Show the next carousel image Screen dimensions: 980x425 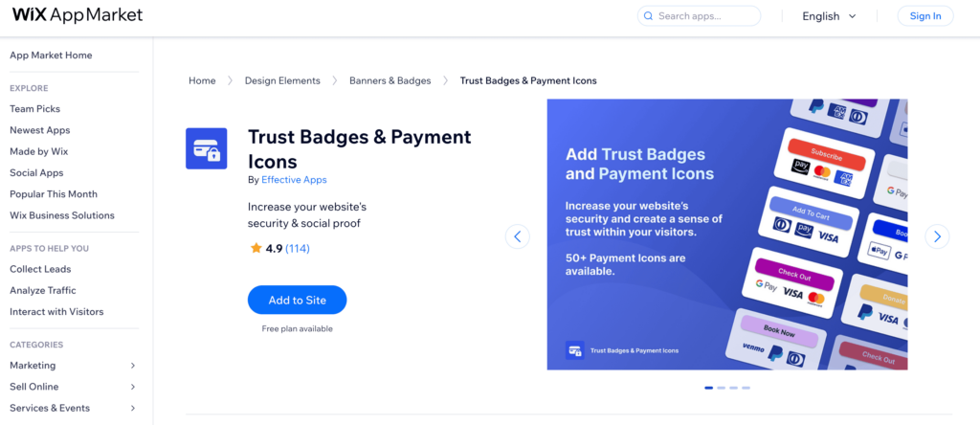[x=937, y=236]
